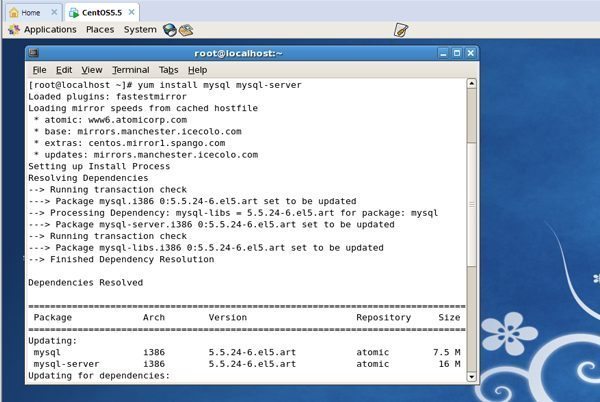The width and height of the screenshot is (600, 402).
Task: Open the terminal View menu
Action: tap(92, 70)
